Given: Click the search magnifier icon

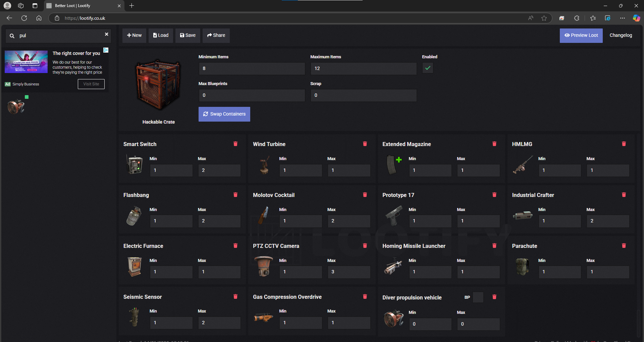Looking at the screenshot, I should pyautogui.click(x=12, y=36).
